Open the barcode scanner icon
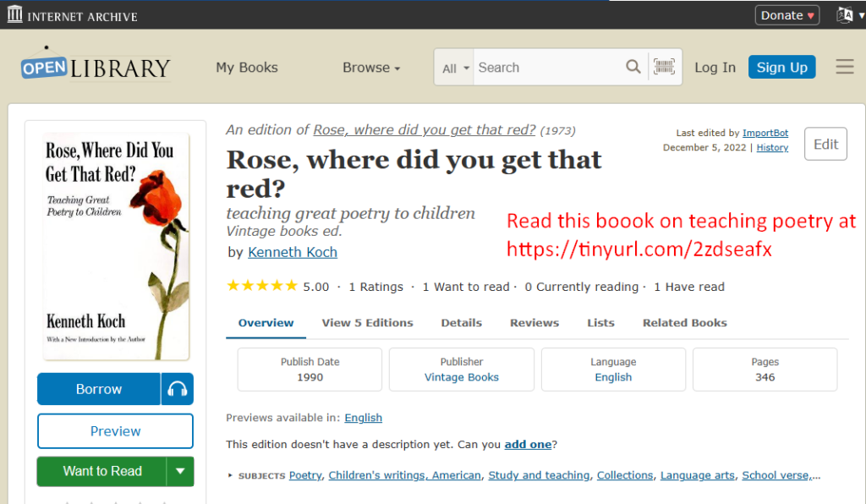This screenshot has width=866, height=504. (664, 67)
